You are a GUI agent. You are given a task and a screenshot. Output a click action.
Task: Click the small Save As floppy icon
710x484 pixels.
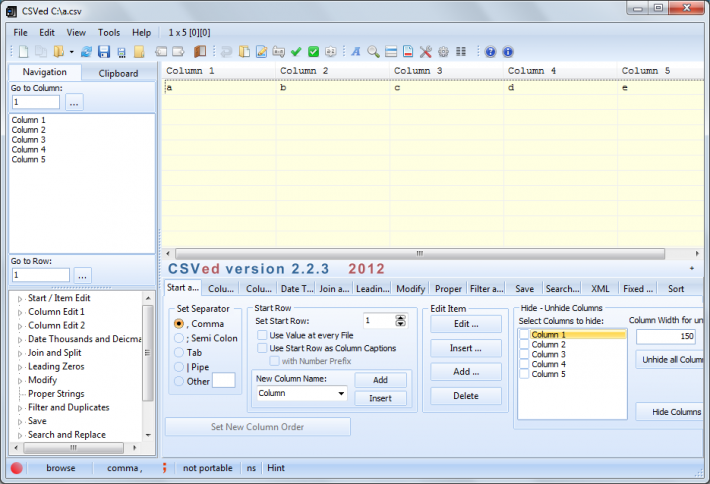121,53
